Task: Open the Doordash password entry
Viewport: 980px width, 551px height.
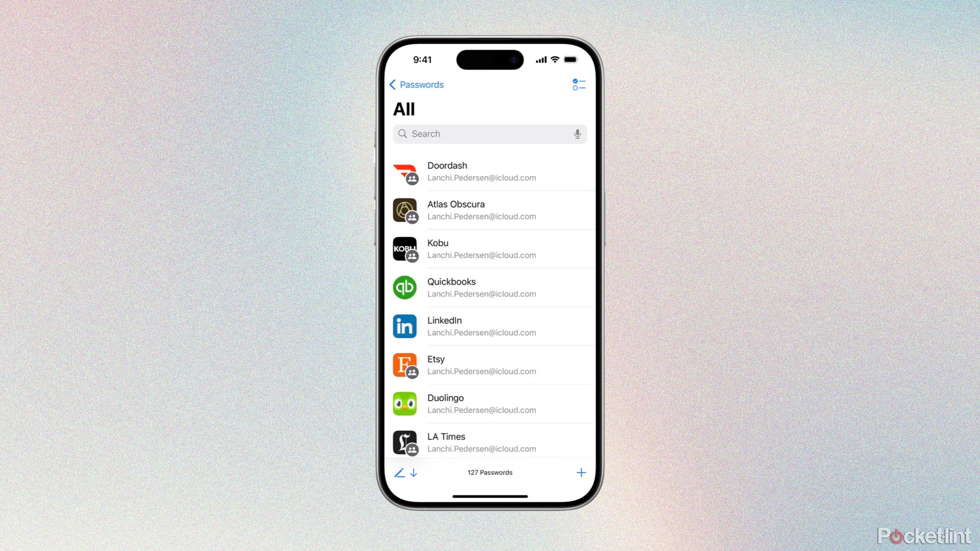Action: (489, 171)
